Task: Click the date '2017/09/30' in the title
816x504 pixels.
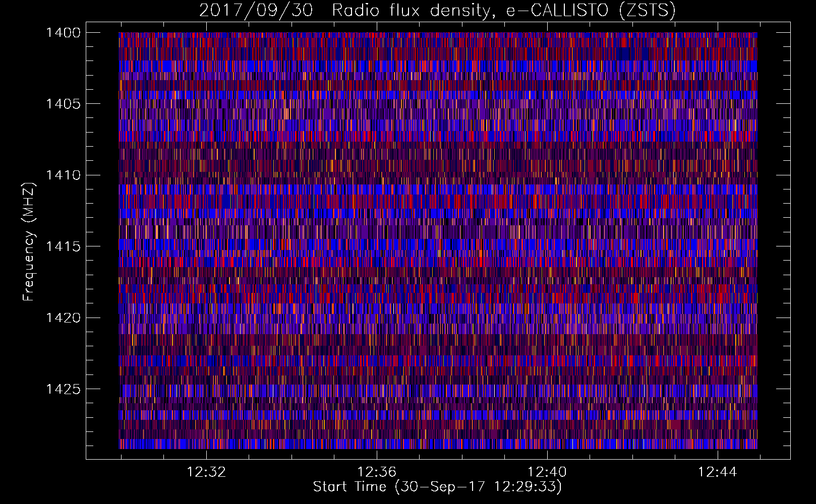Action: click(256, 11)
